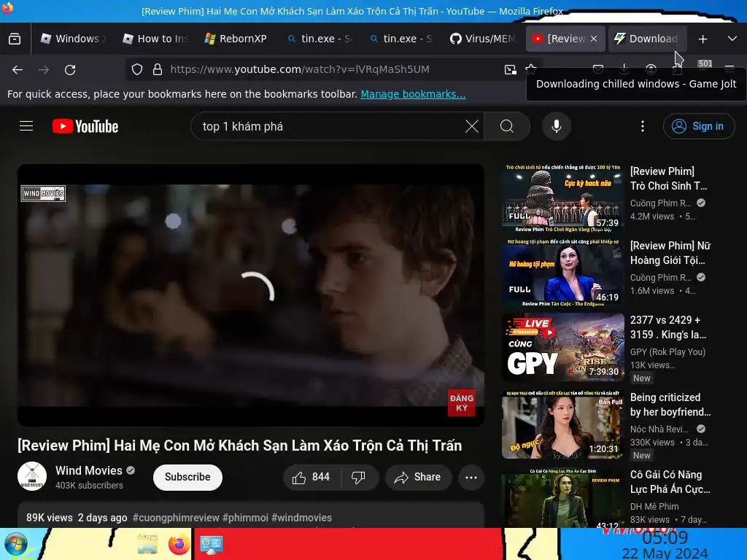Open Trò Chơi Sinh T... video thumbnail
The width and height of the screenshot is (747, 560).
point(562,198)
